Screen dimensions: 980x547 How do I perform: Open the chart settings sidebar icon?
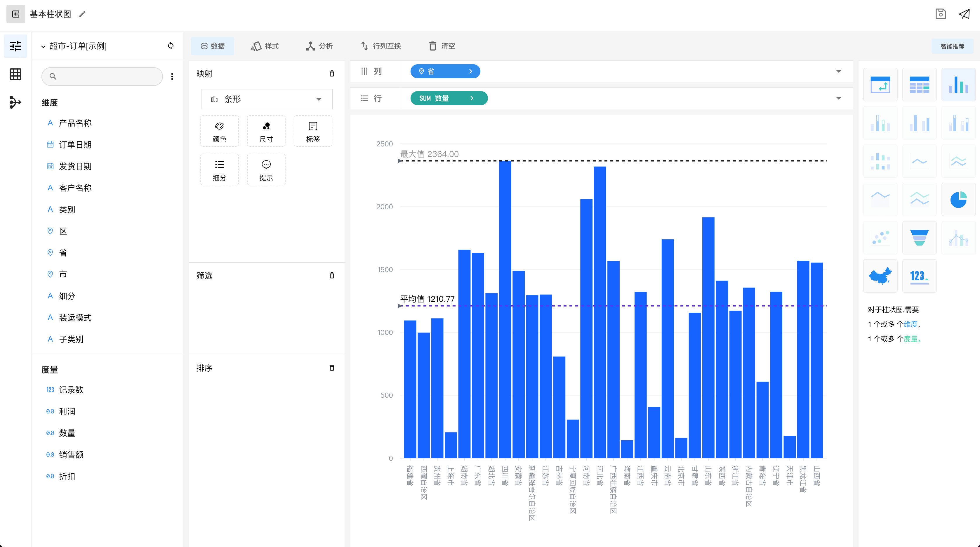point(15,46)
